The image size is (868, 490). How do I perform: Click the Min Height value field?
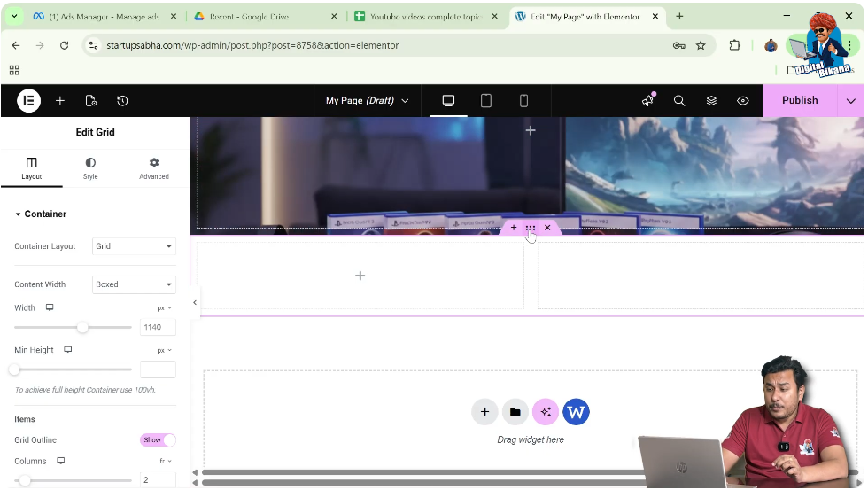point(158,369)
